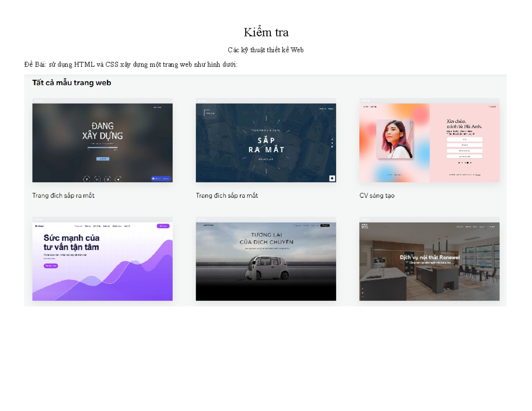Open the Dịch vụ nội thất Renewel template
The image size is (532, 411).
tap(429, 259)
